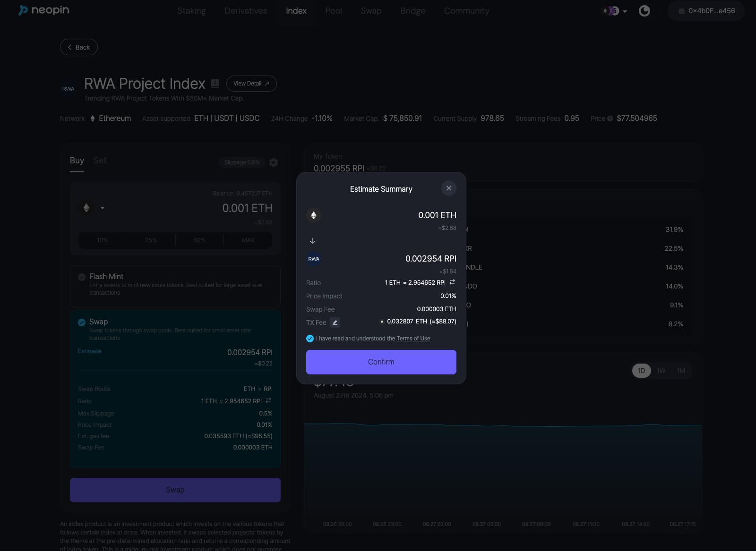The width and height of the screenshot is (756, 551).
Task: Click the price info question icon
Action: (x=610, y=119)
